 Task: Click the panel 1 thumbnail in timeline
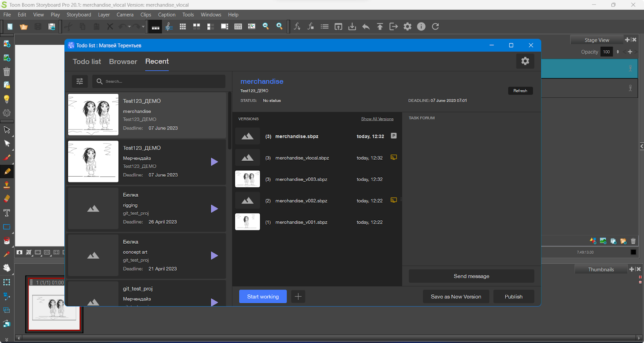pos(54,307)
